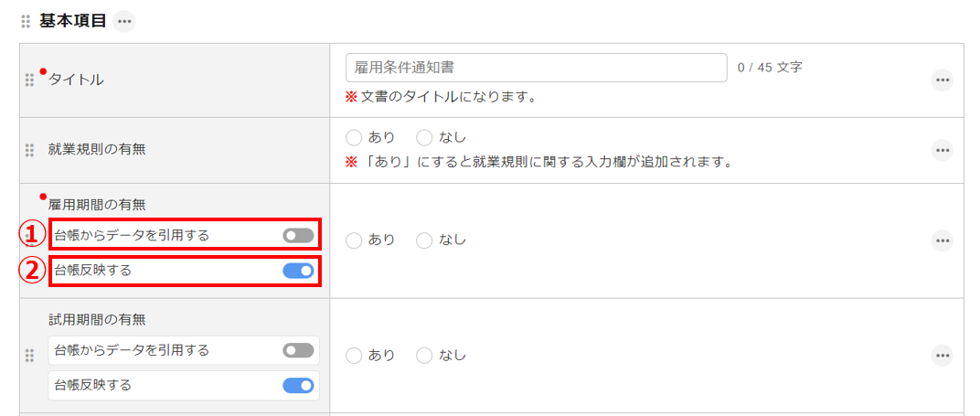Grab the drag handle beside 基本項目 heading
Image resolution: width=980 pixels, height=416 pixels.
[x=26, y=21]
